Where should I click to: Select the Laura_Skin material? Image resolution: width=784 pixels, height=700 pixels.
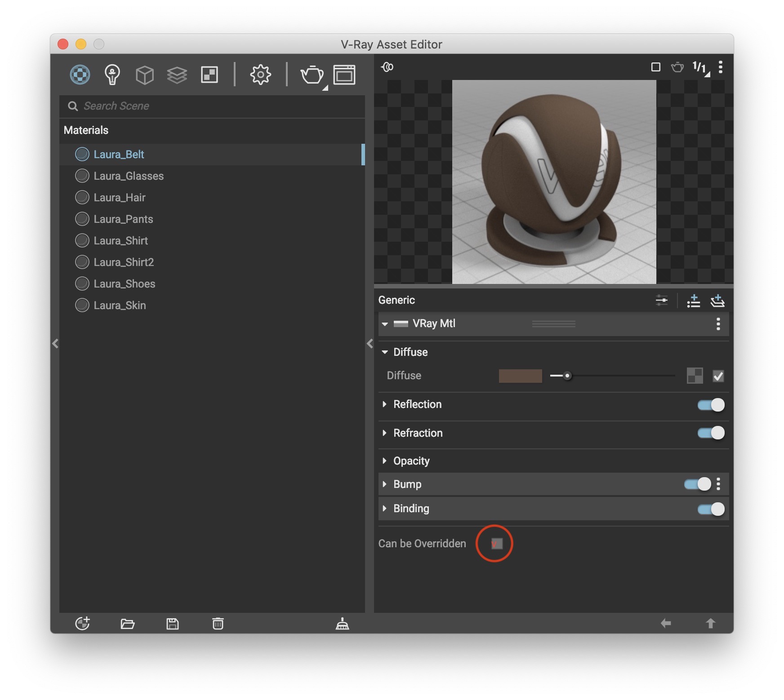click(120, 306)
